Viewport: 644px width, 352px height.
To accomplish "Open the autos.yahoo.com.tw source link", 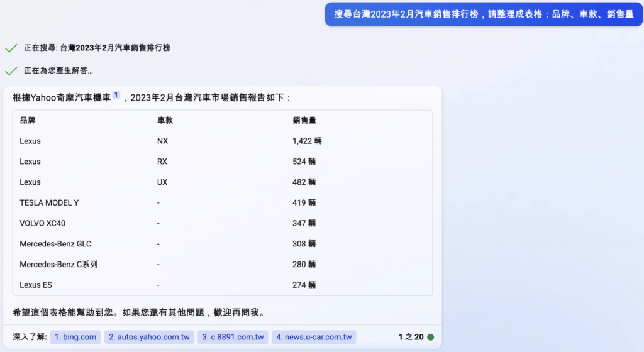I will 149,337.
